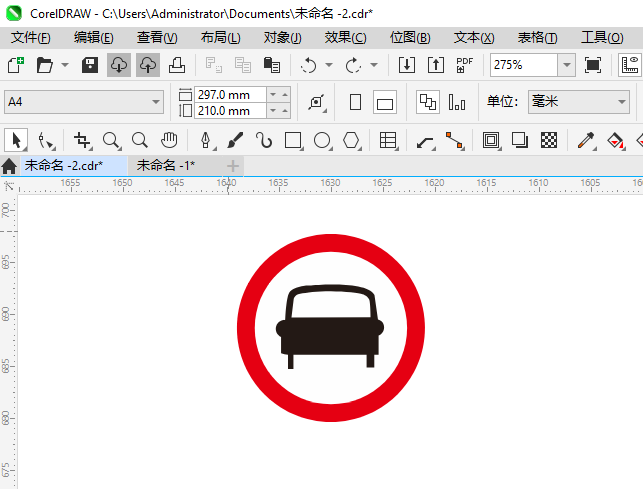Screen dimensions: 643x489
Task: Click the 275% zoom level field
Action: click(x=524, y=65)
